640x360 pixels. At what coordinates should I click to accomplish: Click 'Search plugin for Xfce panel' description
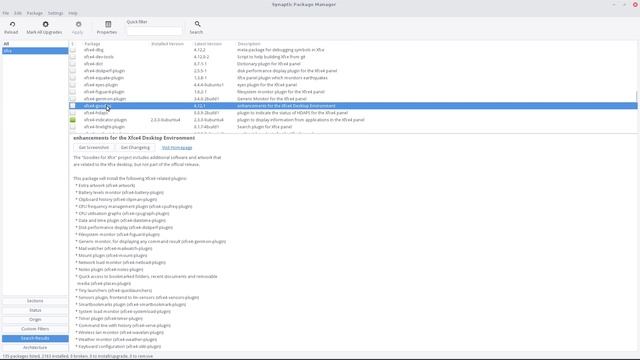click(x=264, y=127)
